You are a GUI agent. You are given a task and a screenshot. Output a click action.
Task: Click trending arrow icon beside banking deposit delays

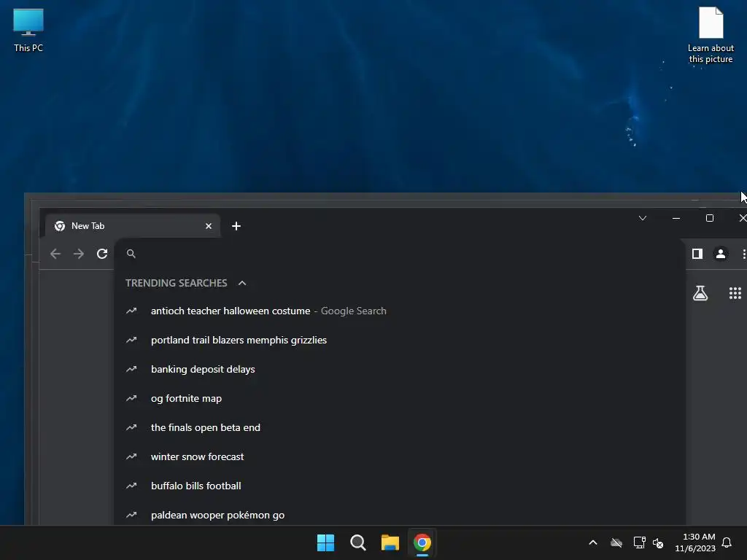tap(131, 369)
